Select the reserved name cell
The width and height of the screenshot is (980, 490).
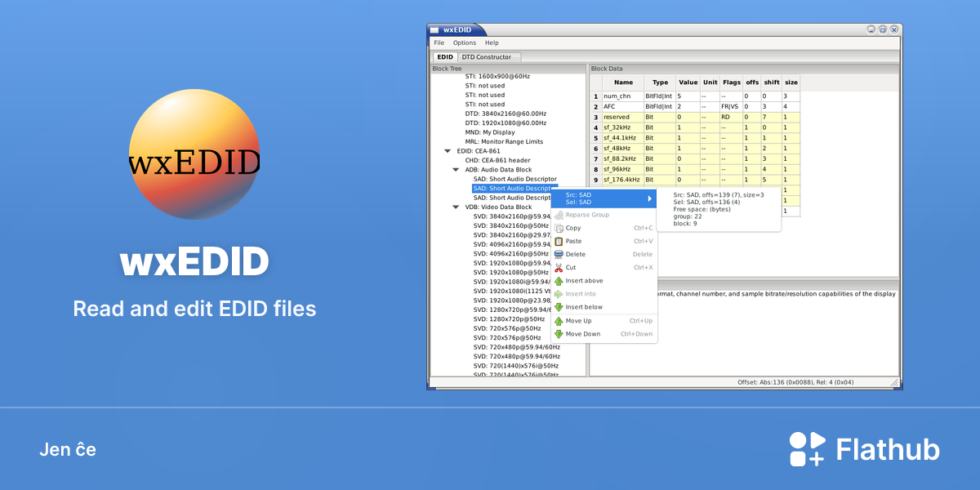tap(623, 117)
